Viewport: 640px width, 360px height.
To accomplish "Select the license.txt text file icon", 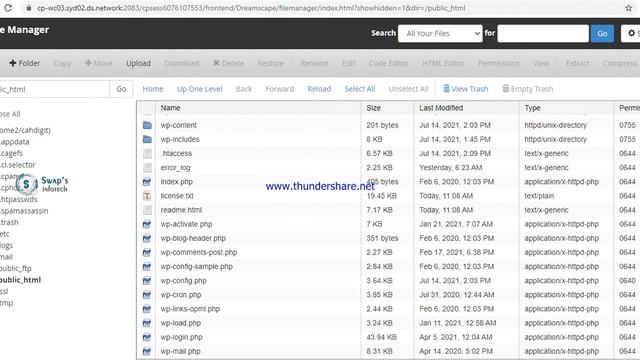I will click(147, 196).
